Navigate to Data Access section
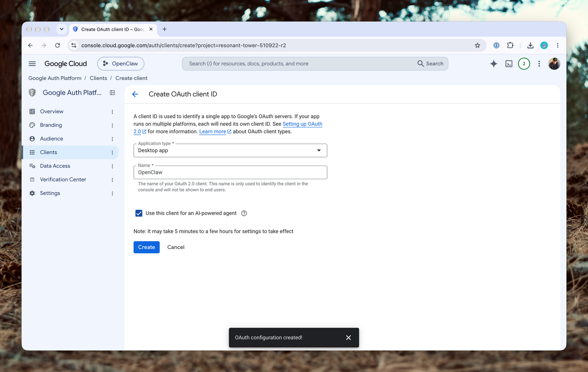Screen dimensions: 588x372 (x=55, y=166)
